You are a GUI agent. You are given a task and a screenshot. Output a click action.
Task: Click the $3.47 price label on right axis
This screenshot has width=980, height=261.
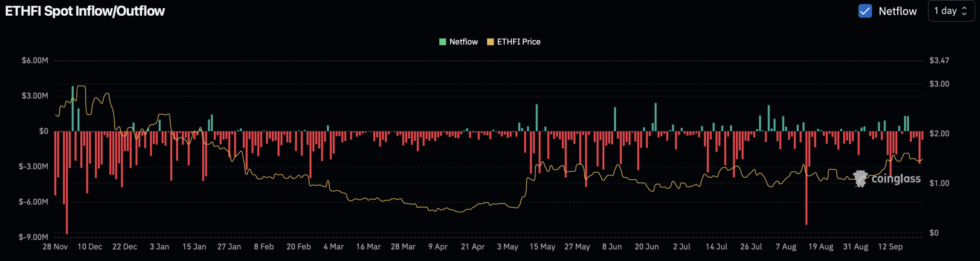click(x=939, y=60)
